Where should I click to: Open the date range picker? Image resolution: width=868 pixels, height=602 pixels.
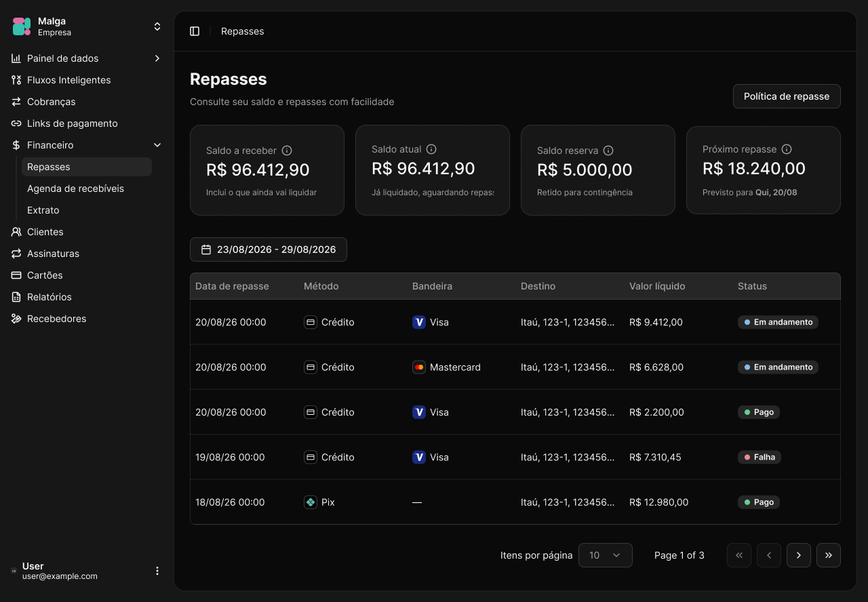tap(269, 249)
